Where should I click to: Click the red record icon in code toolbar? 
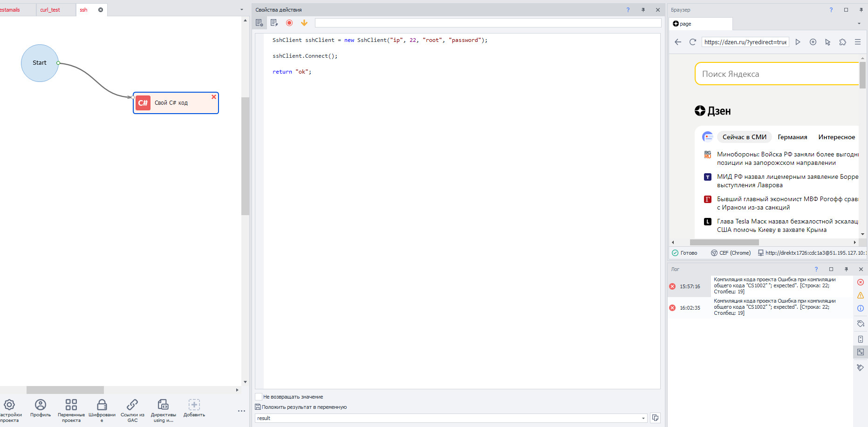pos(289,23)
